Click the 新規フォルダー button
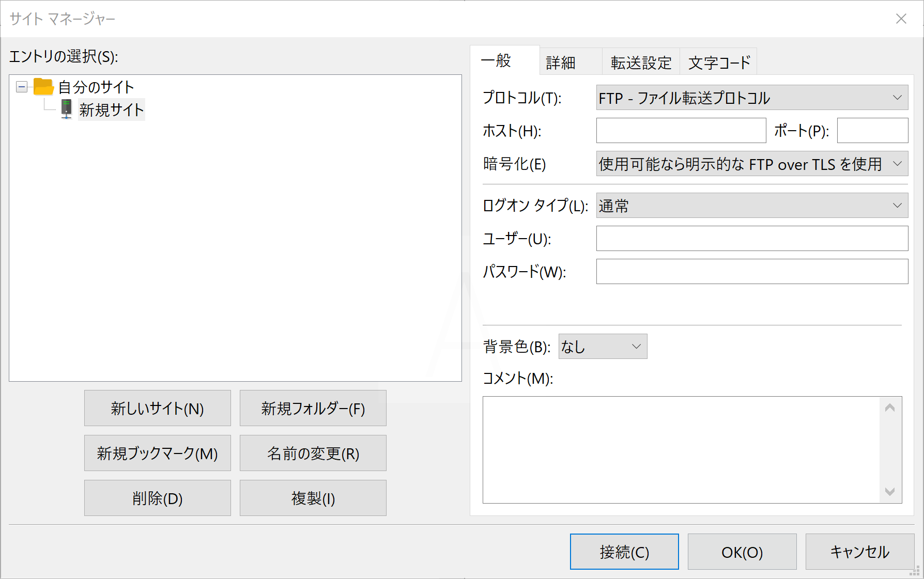 [312, 408]
